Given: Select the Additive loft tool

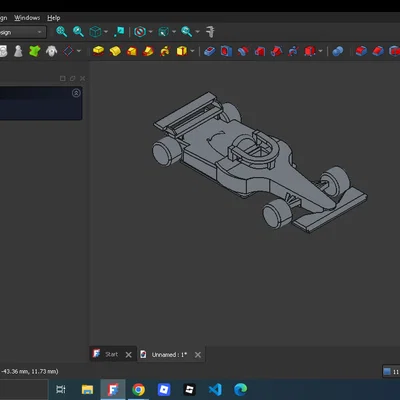Looking at the screenshot, I should 132,51.
